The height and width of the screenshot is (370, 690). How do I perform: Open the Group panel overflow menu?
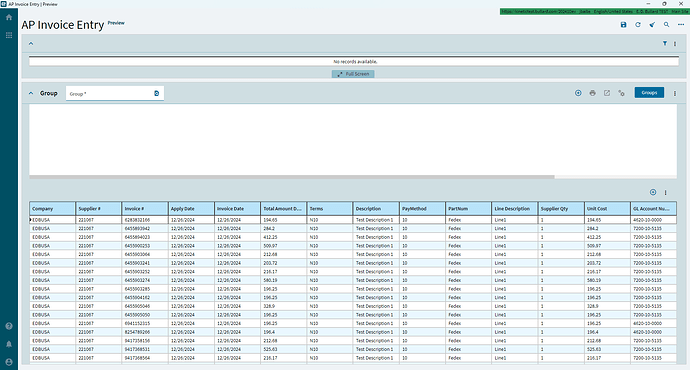(x=675, y=93)
